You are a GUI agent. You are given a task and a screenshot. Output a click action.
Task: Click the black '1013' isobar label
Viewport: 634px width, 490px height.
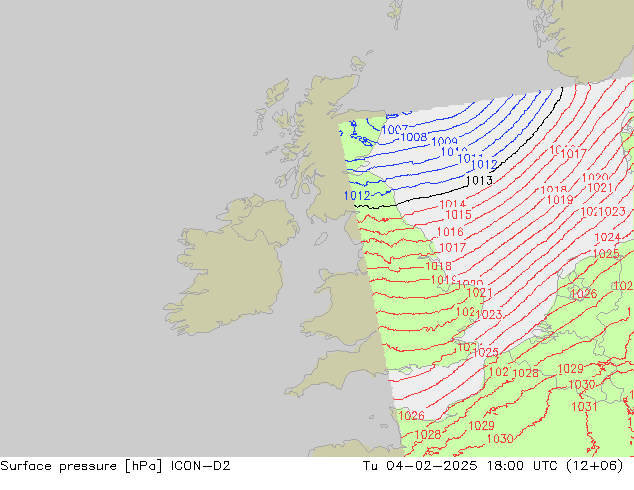(480, 180)
